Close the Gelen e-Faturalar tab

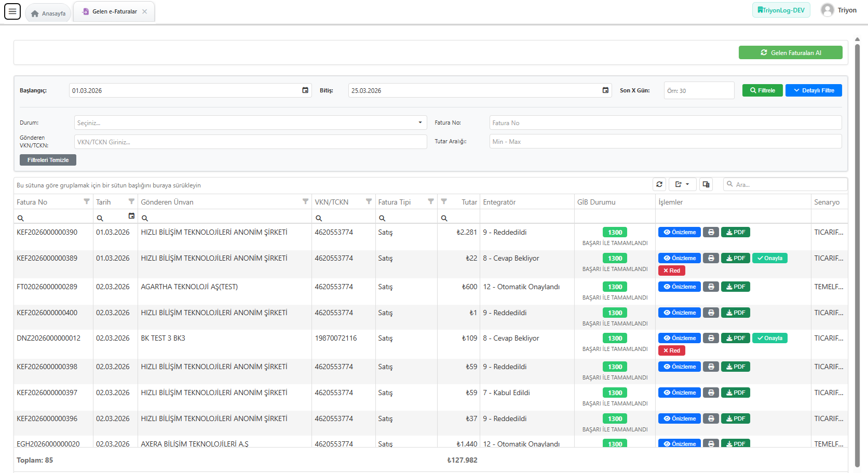coord(145,11)
